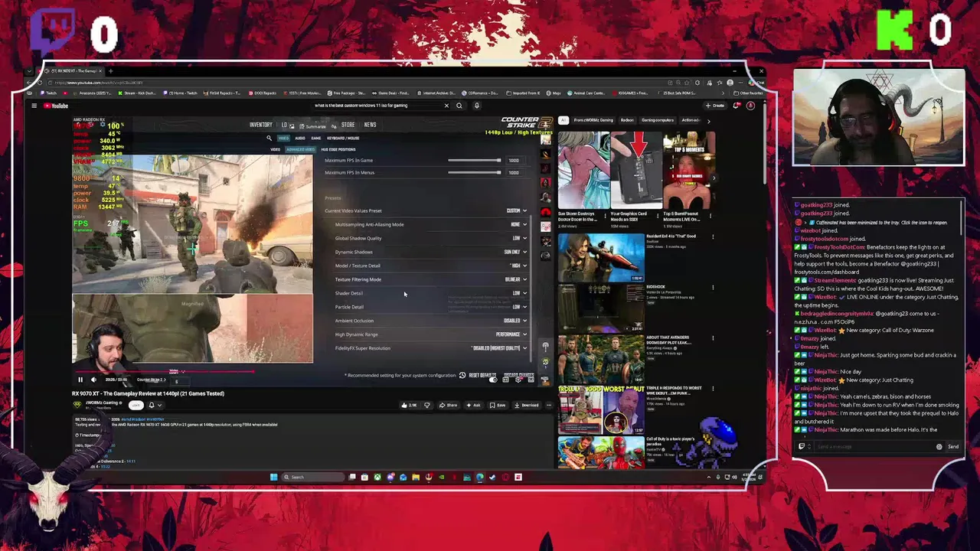
Task: Toggle the player autoplay switch
Action: [x=492, y=380]
